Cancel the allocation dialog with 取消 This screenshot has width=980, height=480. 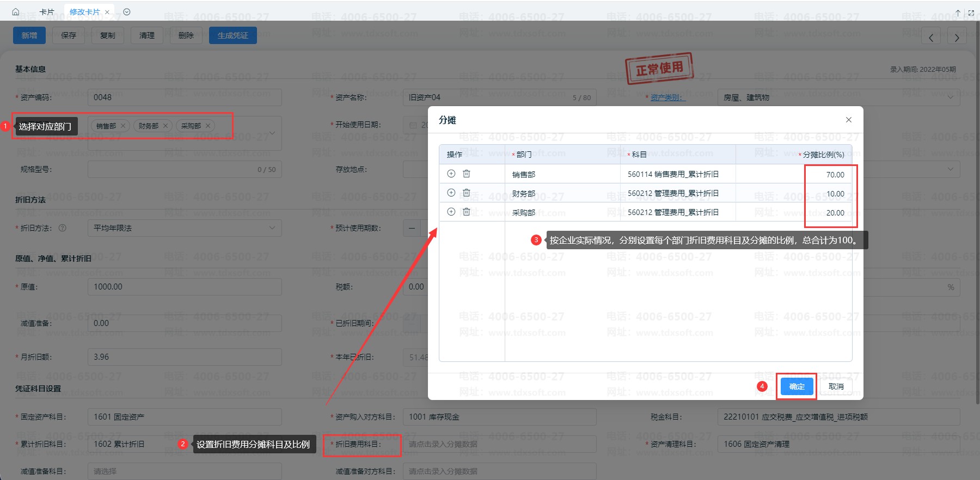coord(836,386)
